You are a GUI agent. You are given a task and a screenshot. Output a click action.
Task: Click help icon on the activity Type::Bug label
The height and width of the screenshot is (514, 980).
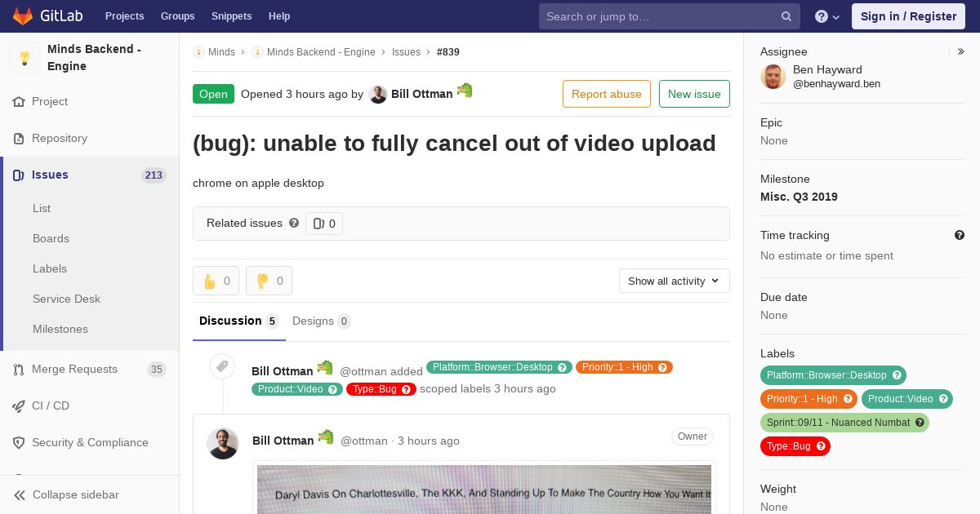(406, 389)
